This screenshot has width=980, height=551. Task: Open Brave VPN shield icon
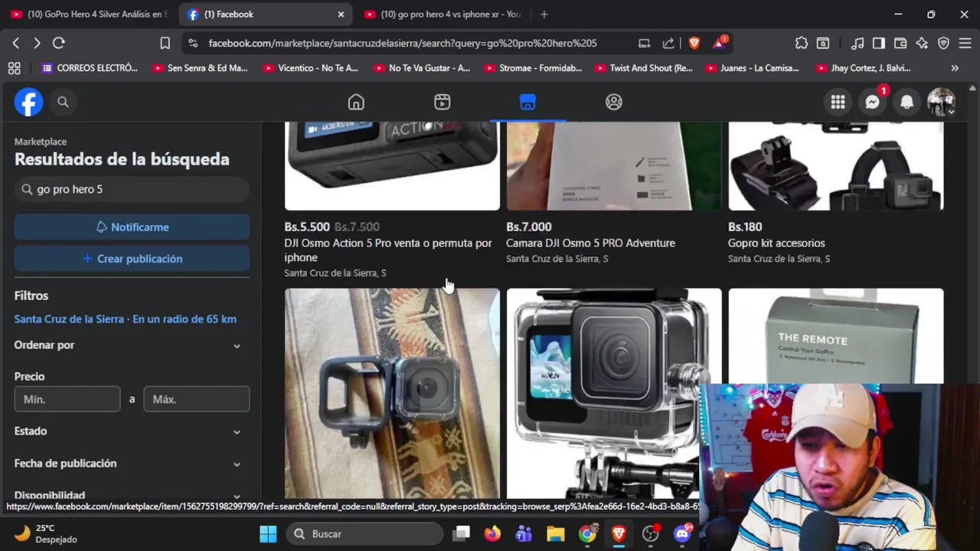point(943,43)
